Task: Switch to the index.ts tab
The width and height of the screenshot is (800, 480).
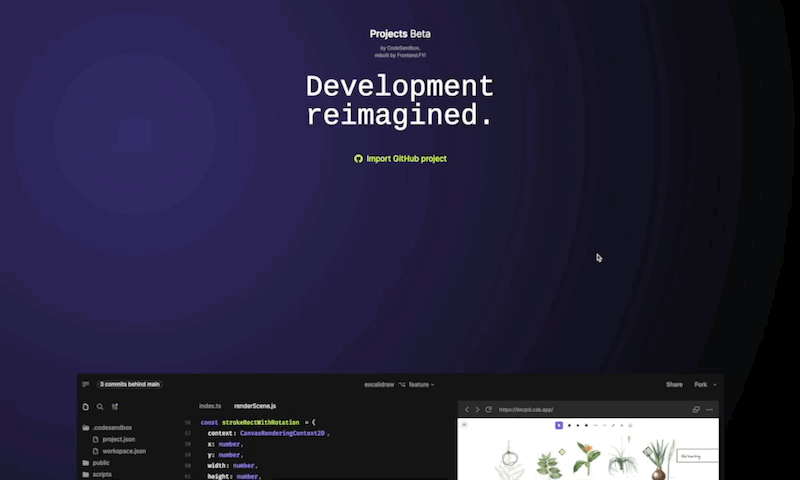Action: pos(210,406)
